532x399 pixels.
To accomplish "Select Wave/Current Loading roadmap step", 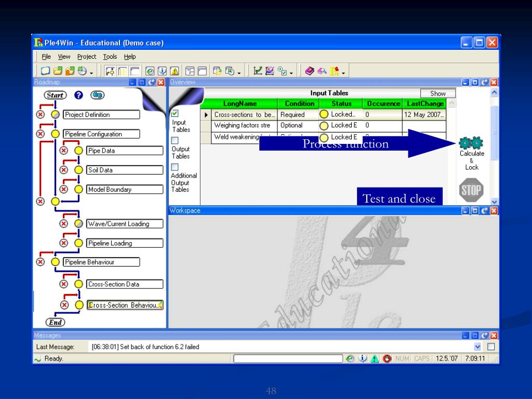I will (125, 223).
